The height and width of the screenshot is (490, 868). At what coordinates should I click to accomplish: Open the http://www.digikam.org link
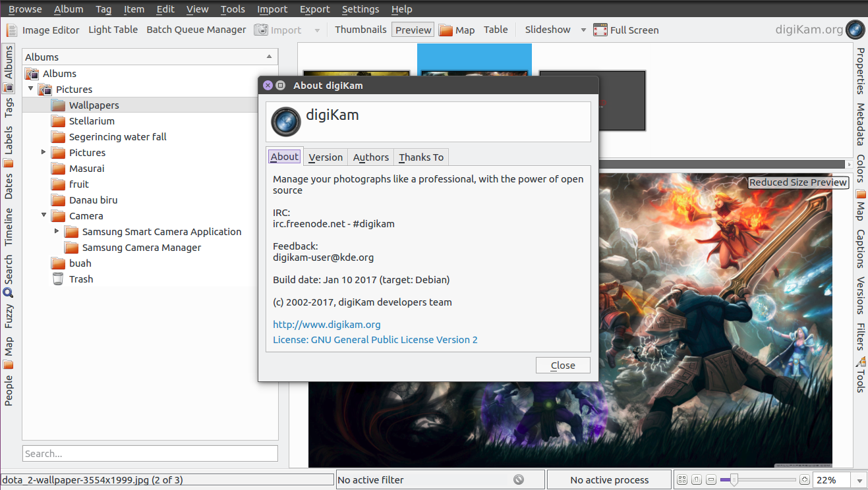point(327,325)
